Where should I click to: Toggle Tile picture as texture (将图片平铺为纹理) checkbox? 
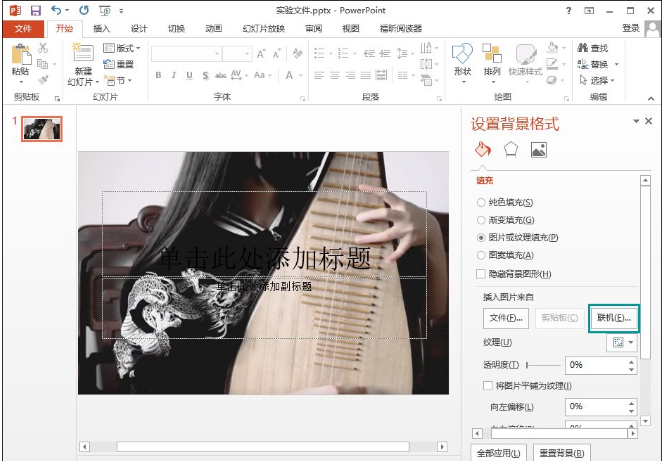[487, 386]
